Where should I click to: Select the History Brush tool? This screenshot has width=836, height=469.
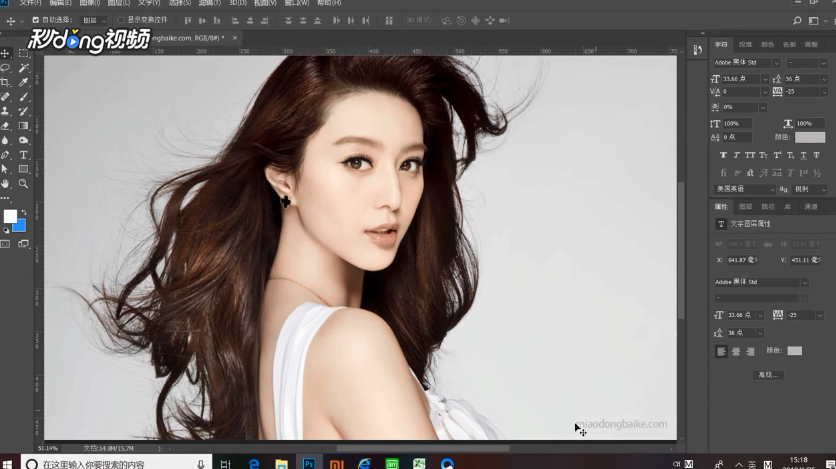click(23, 111)
